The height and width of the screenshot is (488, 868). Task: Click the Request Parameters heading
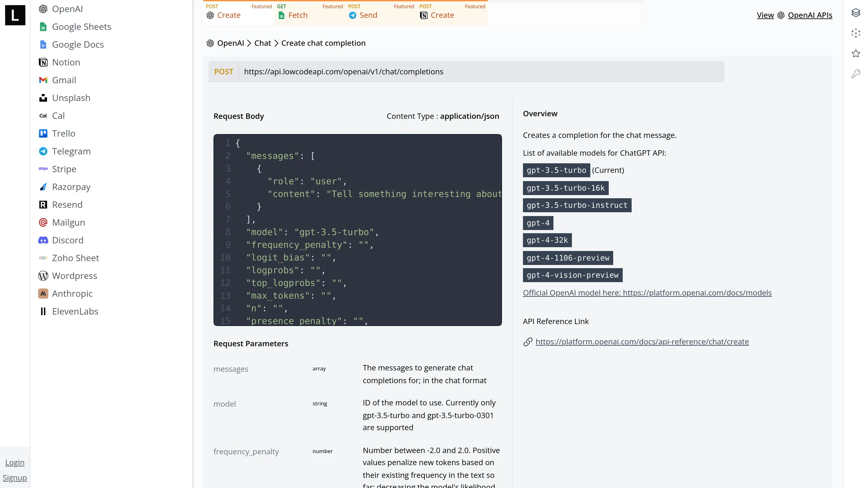click(251, 344)
